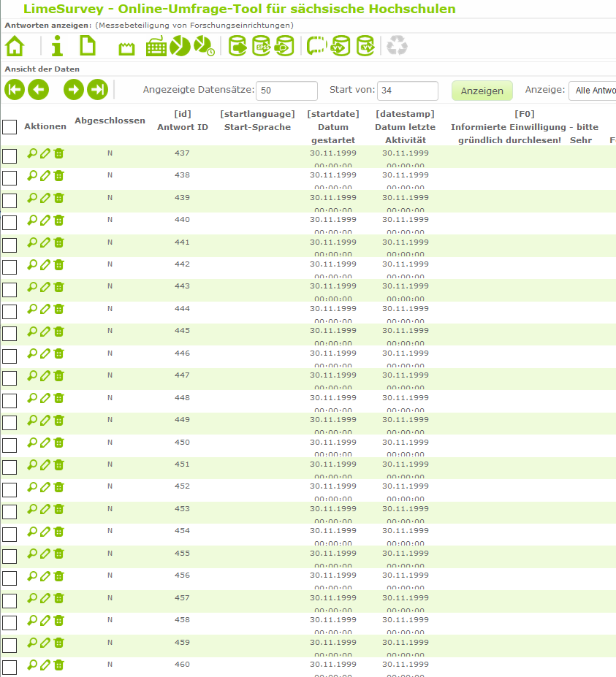Jump to last page of records
Viewport: 616px width, 677px height.
(x=97, y=90)
